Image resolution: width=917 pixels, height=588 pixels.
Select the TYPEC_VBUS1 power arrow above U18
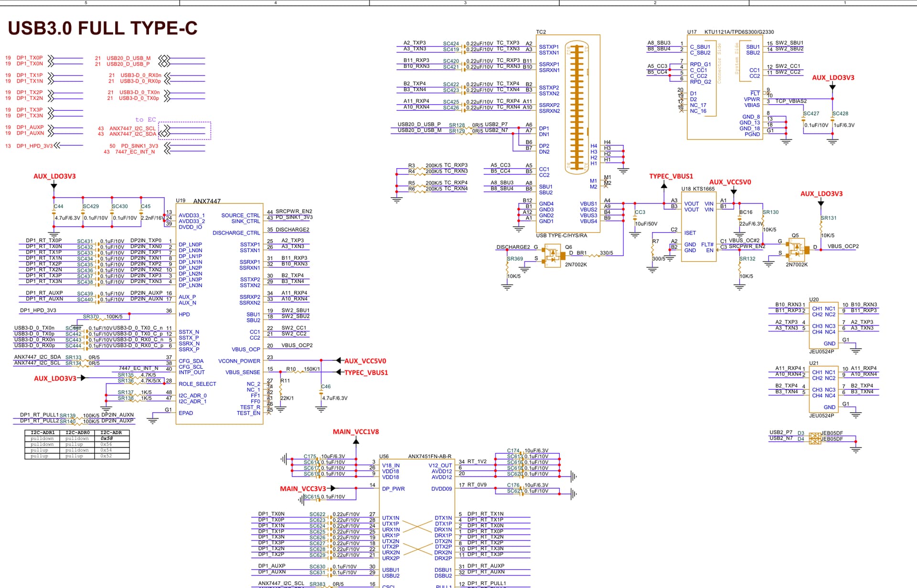(x=663, y=185)
